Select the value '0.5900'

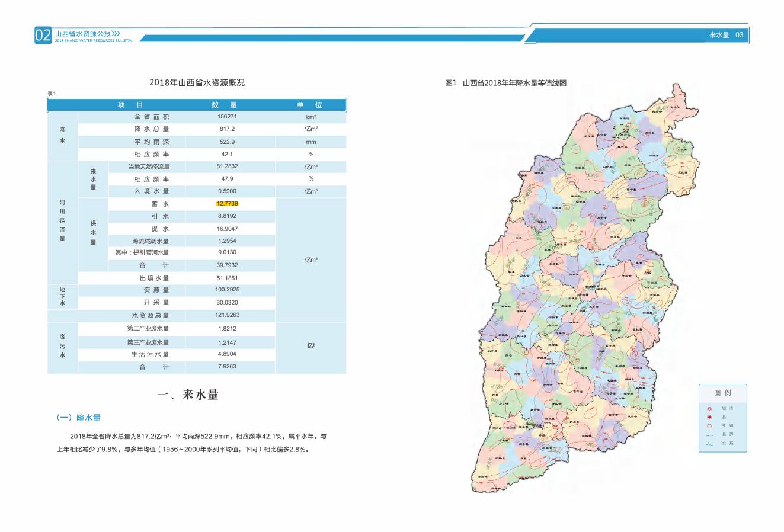click(227, 191)
